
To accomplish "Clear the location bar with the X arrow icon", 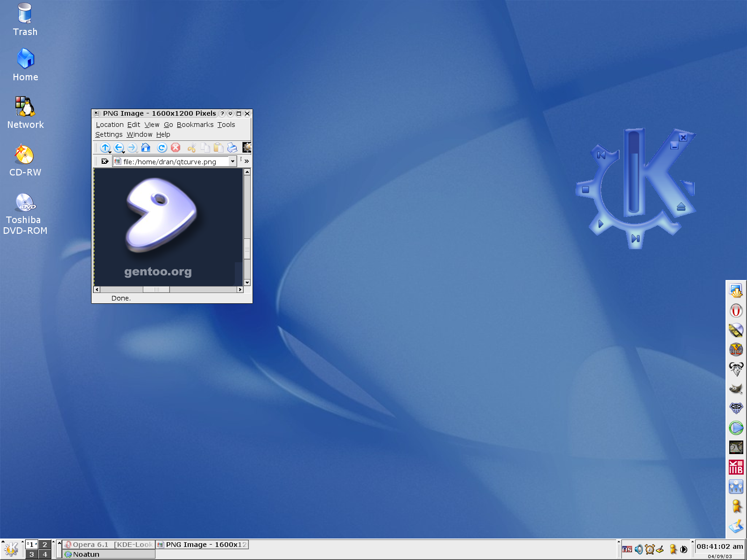I will [x=105, y=161].
